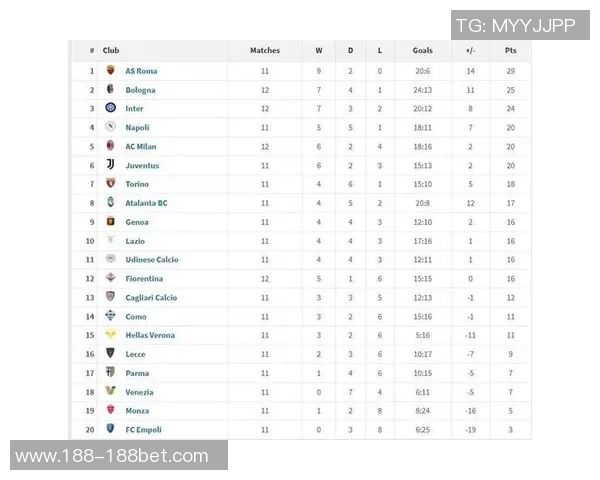Click the Torino club crest
600x480 pixels.
tap(110, 184)
